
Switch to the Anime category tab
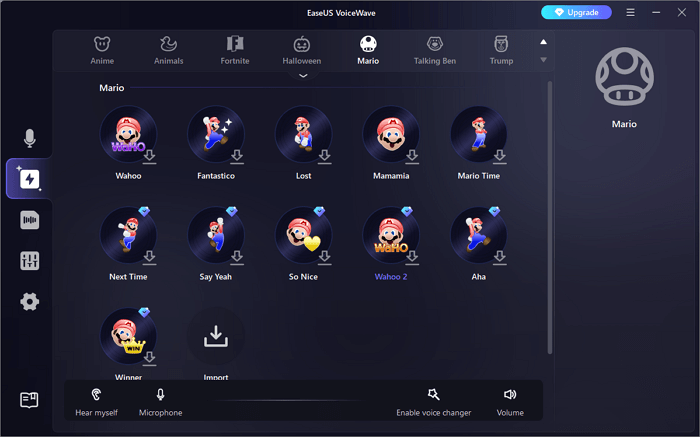[102, 50]
